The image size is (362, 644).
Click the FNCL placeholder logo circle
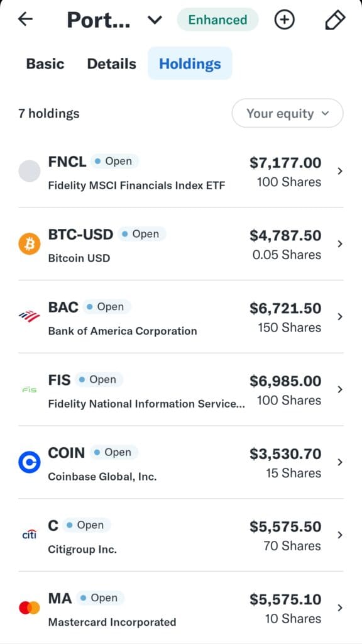click(x=29, y=170)
